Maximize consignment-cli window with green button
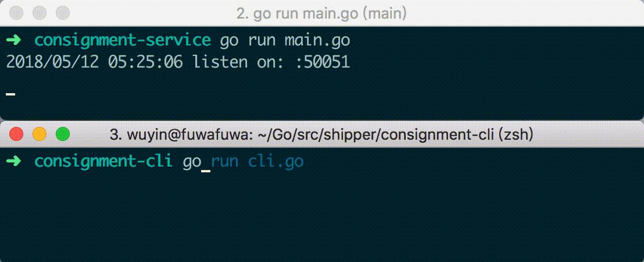644x262 pixels. (x=62, y=134)
